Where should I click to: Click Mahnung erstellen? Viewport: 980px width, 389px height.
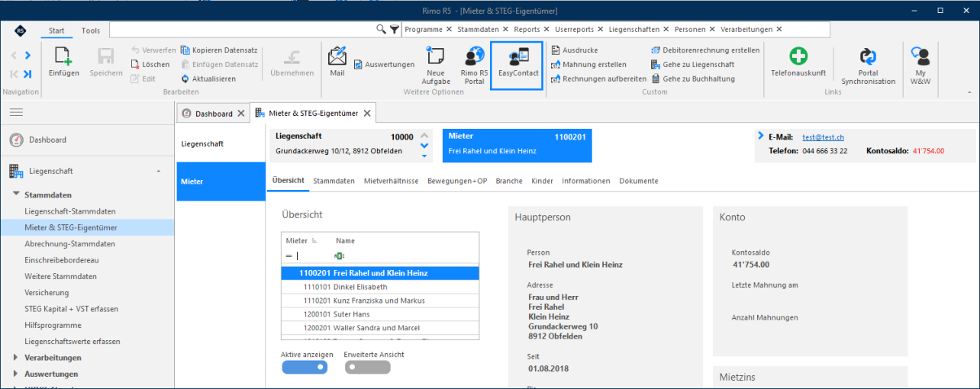click(588, 65)
